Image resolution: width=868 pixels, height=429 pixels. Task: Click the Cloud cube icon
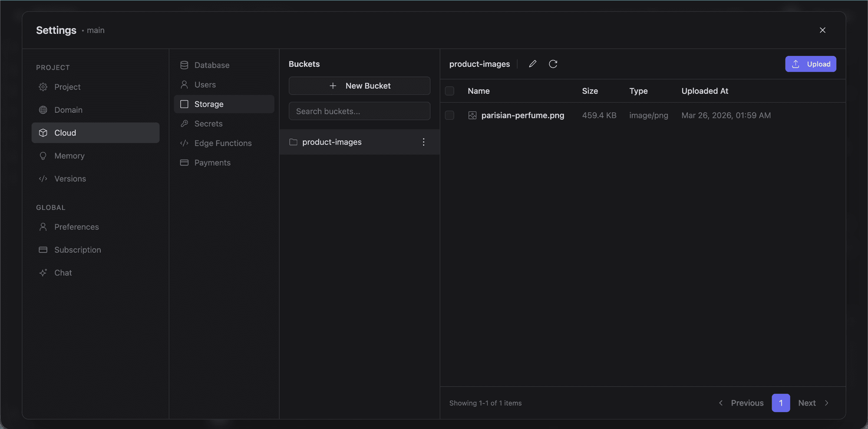(43, 133)
